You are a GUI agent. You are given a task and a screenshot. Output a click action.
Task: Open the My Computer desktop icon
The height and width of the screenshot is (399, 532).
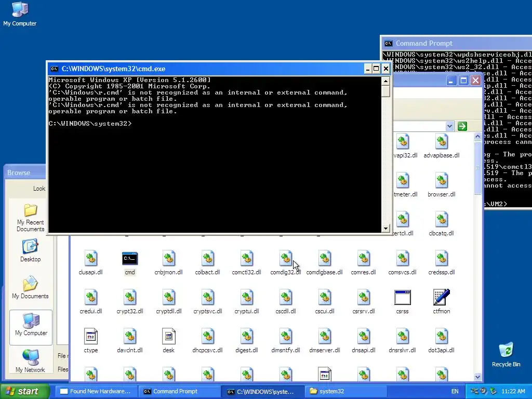point(20,14)
